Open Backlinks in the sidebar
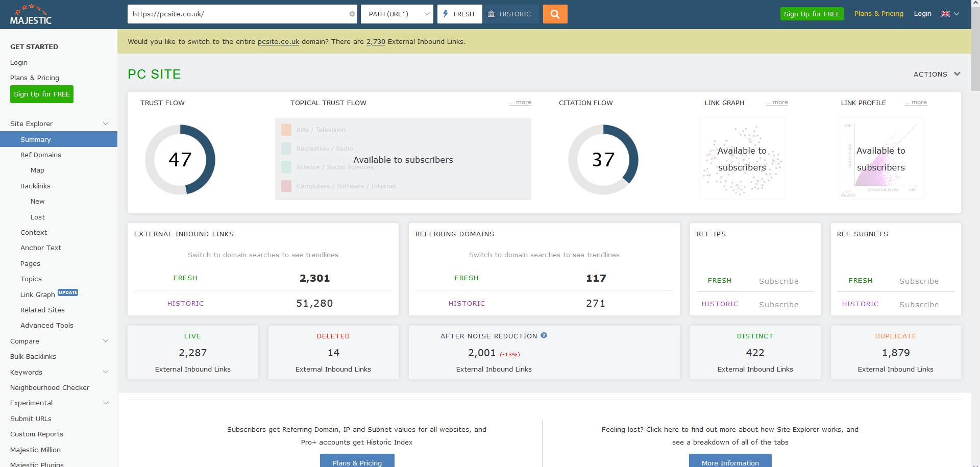 (x=35, y=186)
